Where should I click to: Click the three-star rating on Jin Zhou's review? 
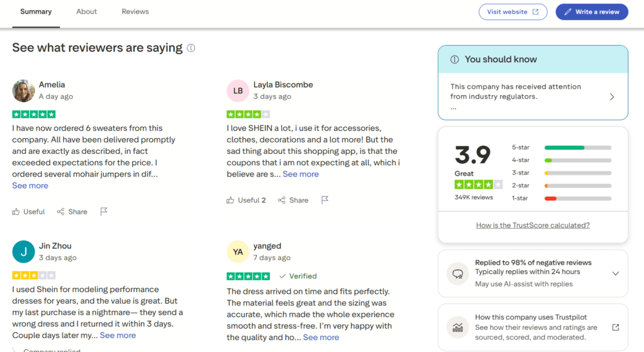(x=34, y=275)
